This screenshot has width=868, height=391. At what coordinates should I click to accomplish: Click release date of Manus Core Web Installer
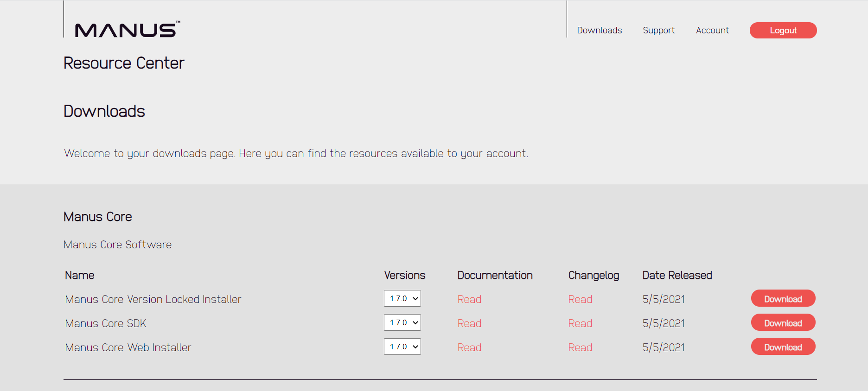tap(664, 347)
